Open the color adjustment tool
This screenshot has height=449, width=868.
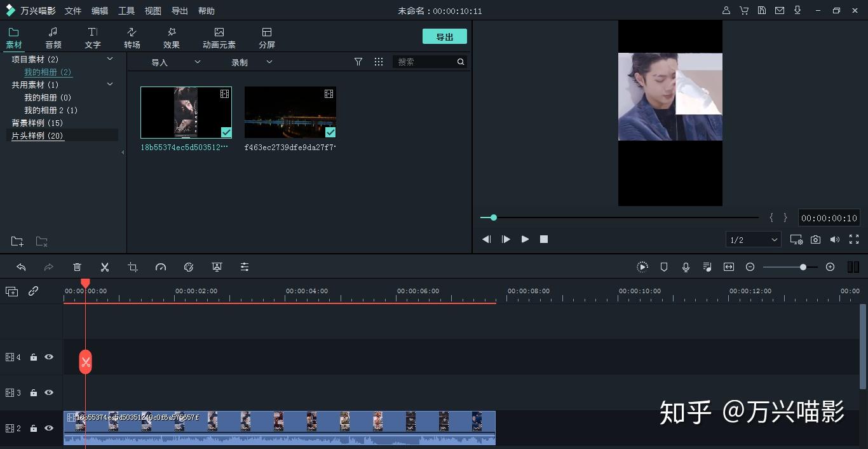[x=189, y=267]
